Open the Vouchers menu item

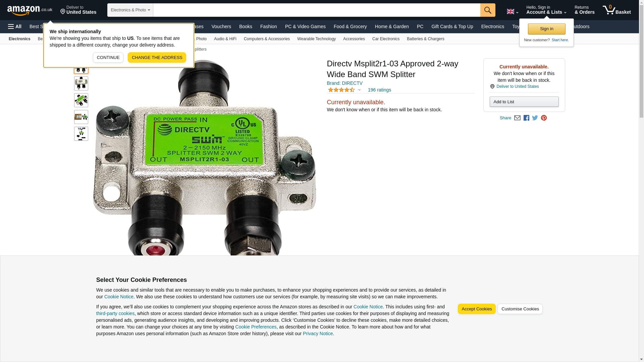click(221, 26)
